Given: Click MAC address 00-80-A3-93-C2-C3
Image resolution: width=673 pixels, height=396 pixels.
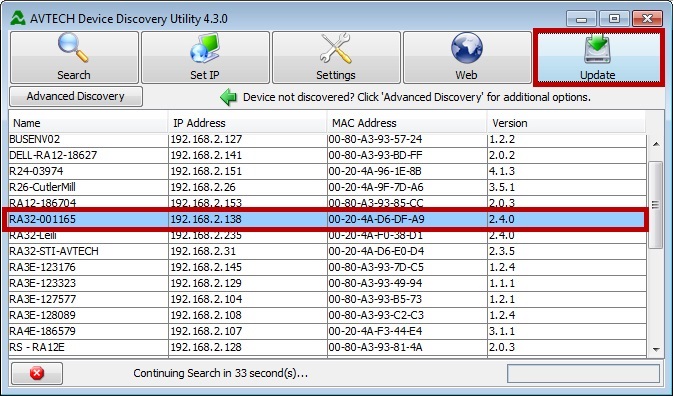Looking at the screenshot, I should pyautogui.click(x=376, y=315).
